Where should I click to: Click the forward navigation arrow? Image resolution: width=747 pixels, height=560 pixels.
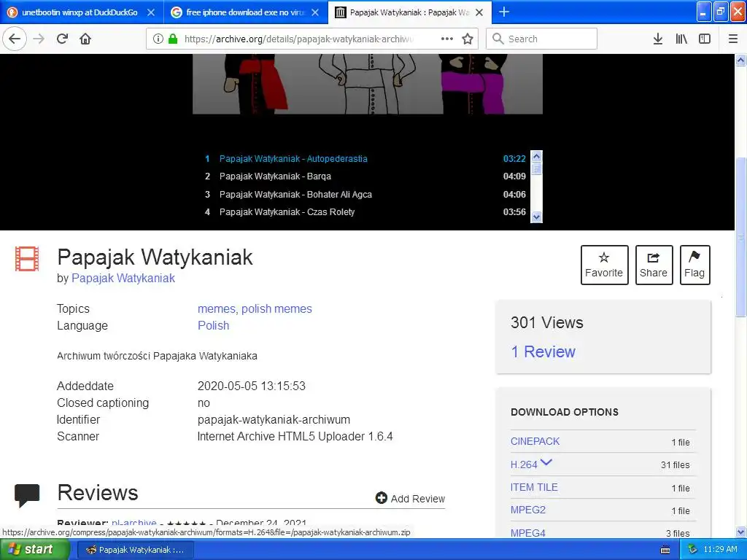[39, 39]
